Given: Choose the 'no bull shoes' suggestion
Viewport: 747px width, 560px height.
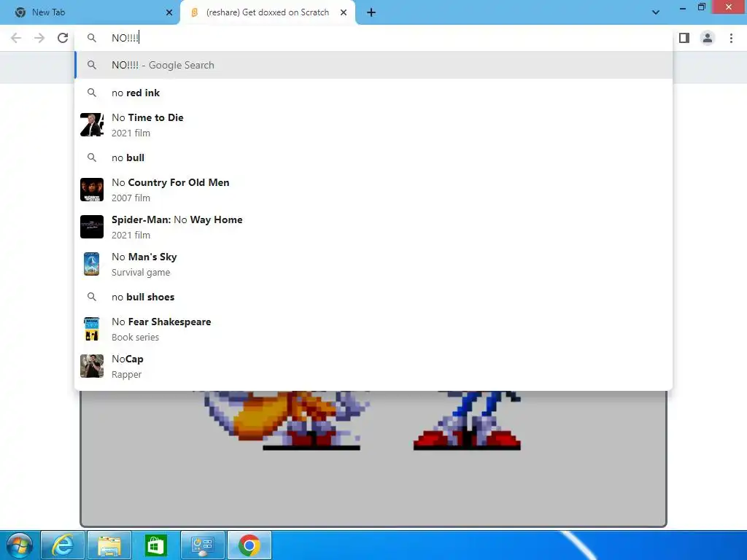Looking at the screenshot, I should [373, 297].
